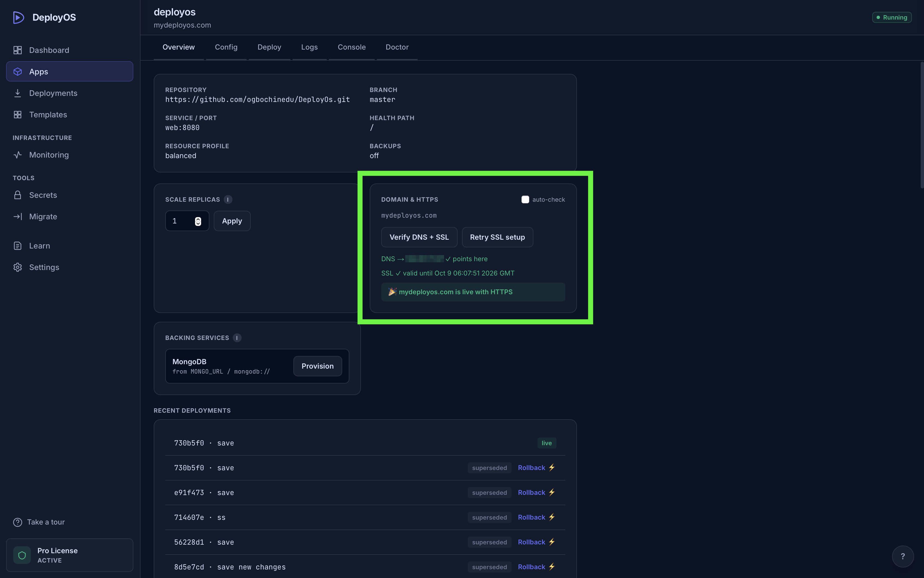The height and width of the screenshot is (578, 924).
Task: Click lightning icon on e91f473 row
Action: [552, 492]
